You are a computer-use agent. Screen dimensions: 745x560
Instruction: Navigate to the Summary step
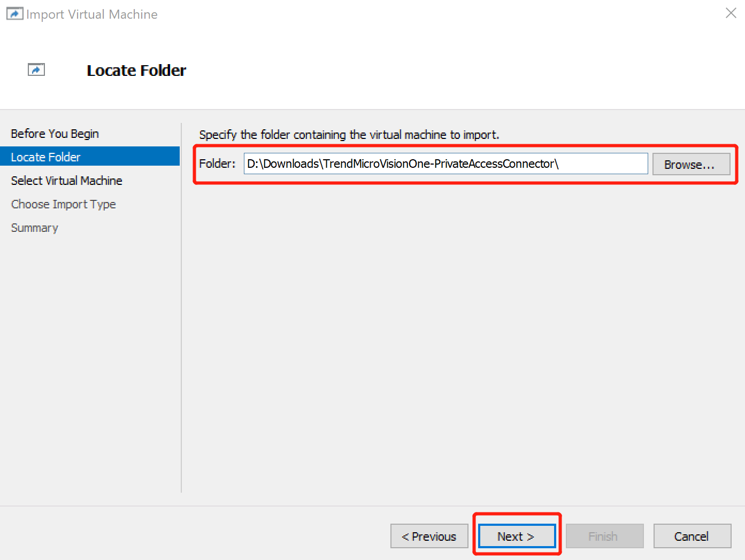[34, 228]
